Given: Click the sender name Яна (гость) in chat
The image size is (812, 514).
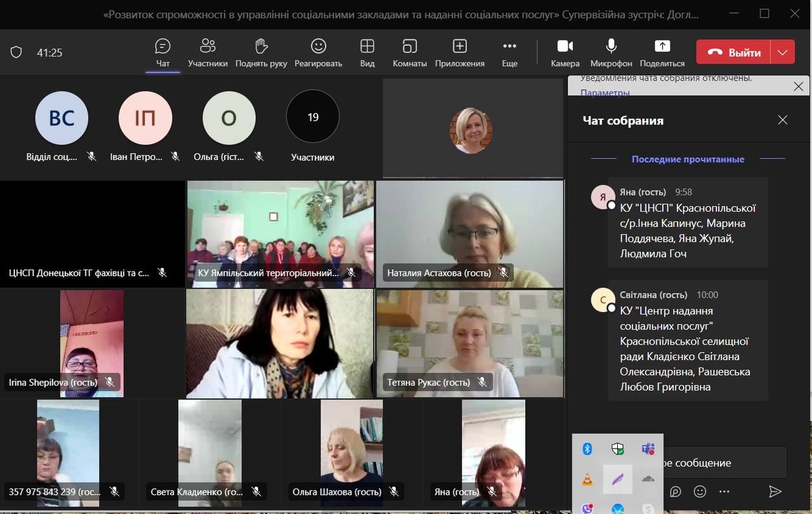Looking at the screenshot, I should point(643,192).
